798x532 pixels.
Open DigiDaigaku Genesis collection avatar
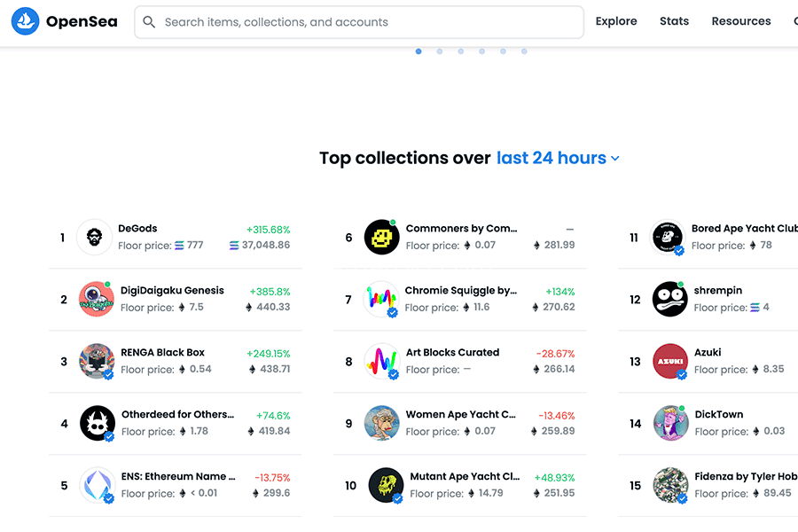tap(96, 300)
